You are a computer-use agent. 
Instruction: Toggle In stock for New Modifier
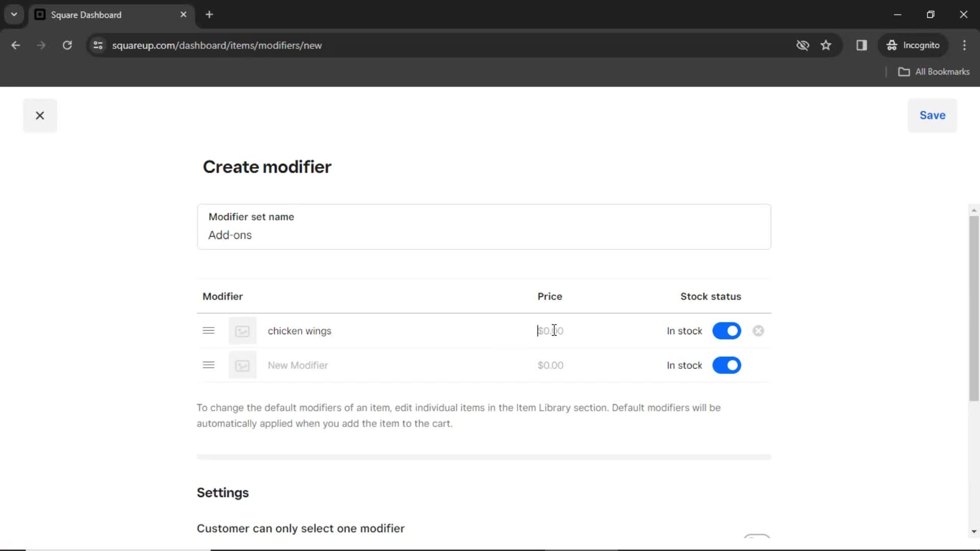(x=726, y=365)
